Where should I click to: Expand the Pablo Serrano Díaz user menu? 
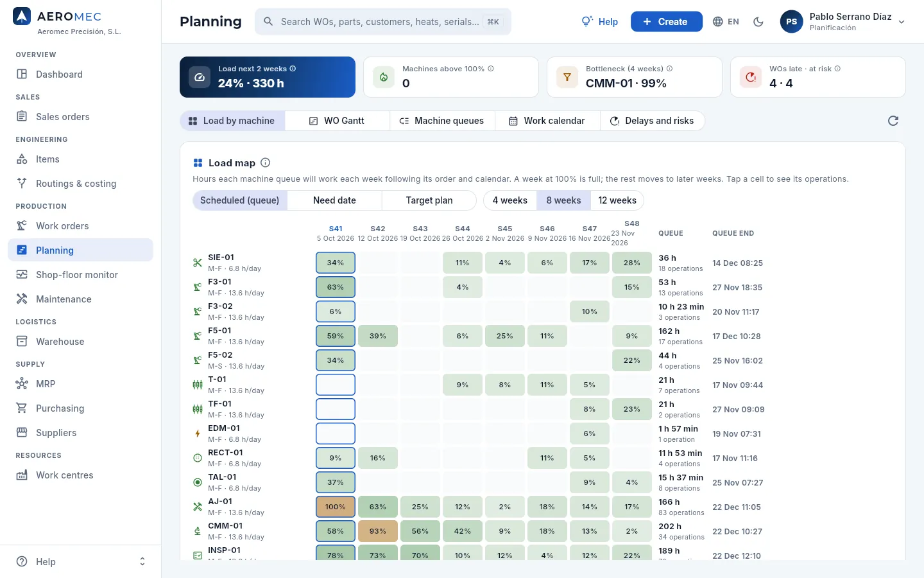pos(843,22)
